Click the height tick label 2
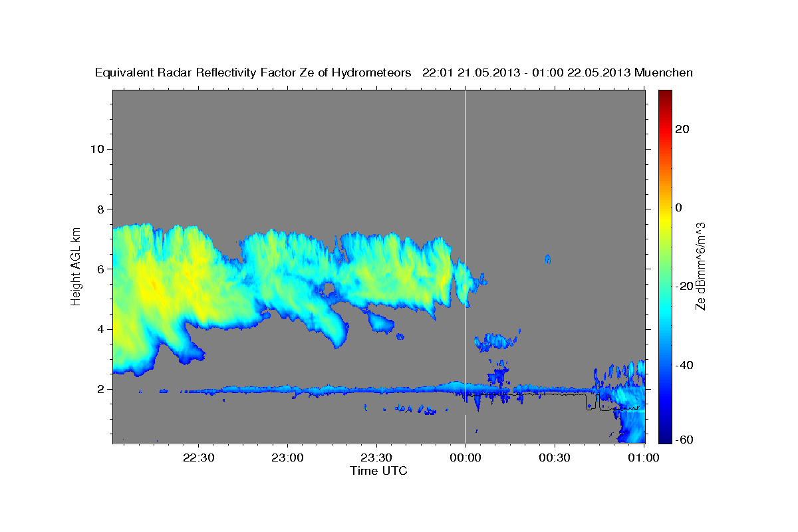The image size is (798, 532). click(x=100, y=388)
